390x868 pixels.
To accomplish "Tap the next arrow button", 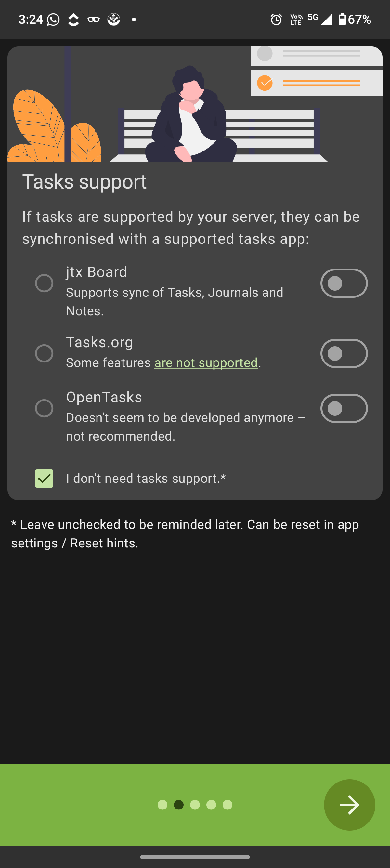I will tap(350, 805).
